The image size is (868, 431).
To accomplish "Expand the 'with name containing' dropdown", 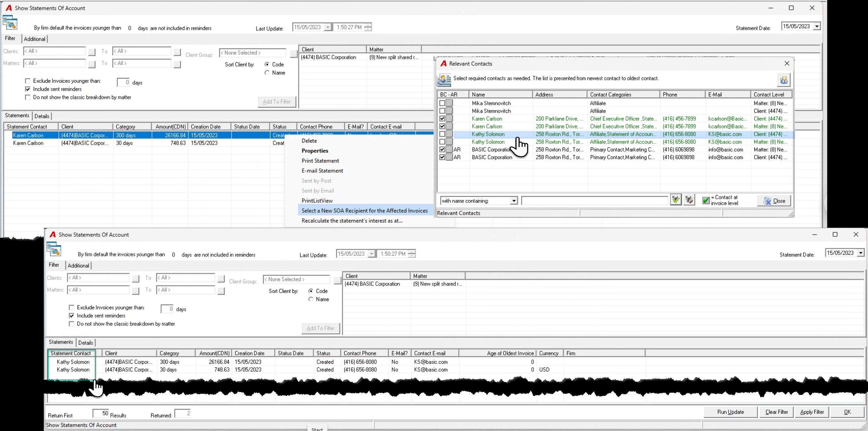I will tap(514, 201).
